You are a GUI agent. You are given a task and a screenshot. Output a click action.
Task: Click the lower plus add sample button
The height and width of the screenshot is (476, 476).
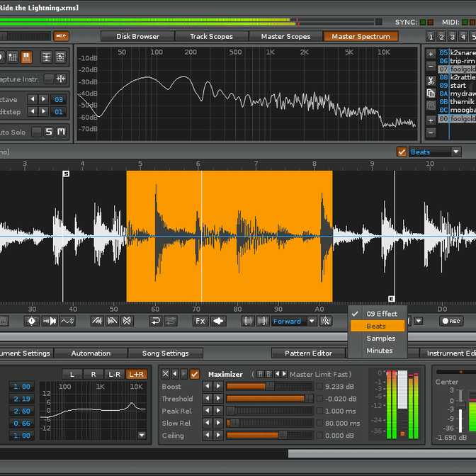point(431,120)
